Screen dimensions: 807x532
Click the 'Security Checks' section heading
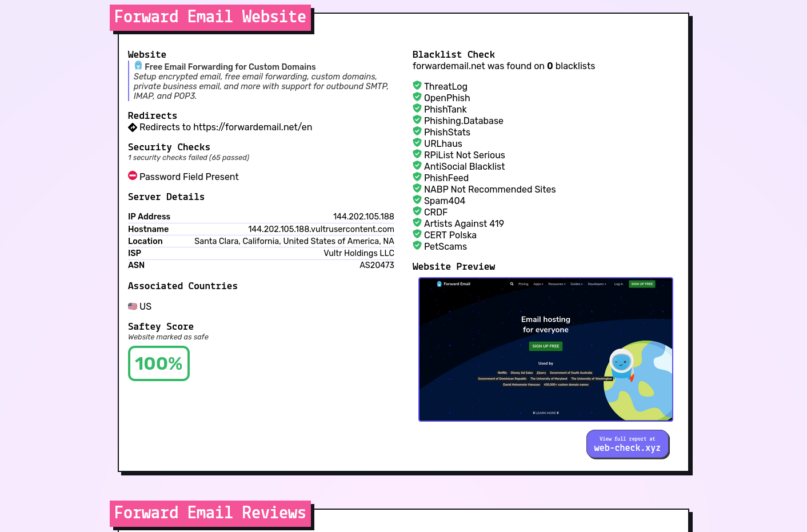tap(169, 147)
